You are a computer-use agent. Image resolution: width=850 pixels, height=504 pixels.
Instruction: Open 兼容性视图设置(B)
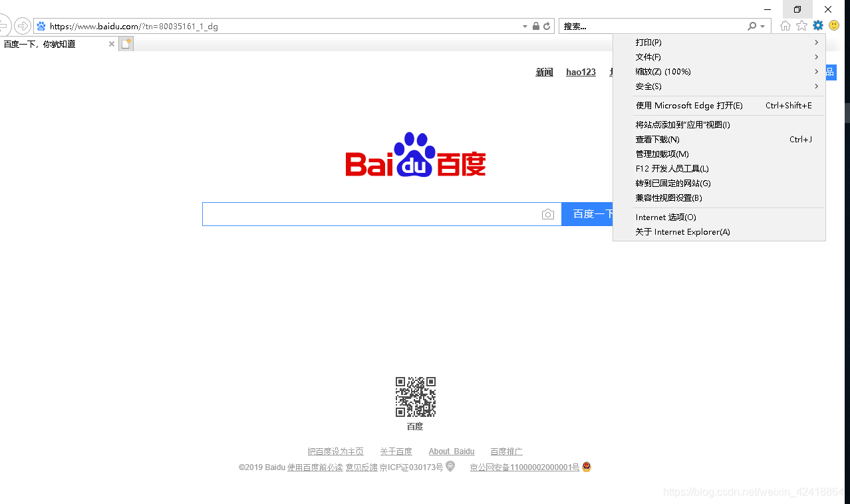(x=719, y=197)
